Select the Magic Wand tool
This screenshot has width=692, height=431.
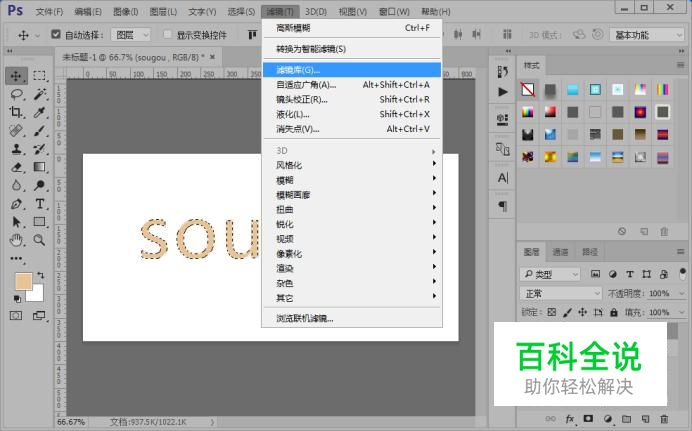[39, 94]
